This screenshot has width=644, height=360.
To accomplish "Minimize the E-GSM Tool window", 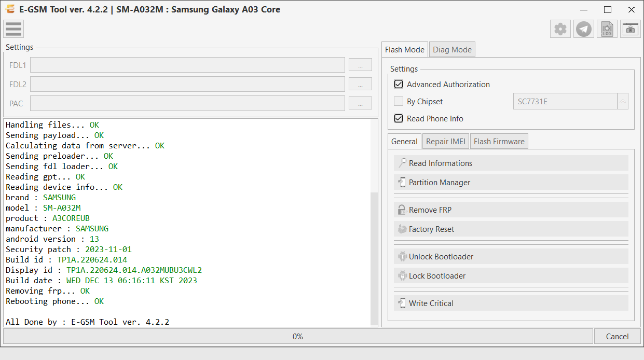I will (584, 9).
